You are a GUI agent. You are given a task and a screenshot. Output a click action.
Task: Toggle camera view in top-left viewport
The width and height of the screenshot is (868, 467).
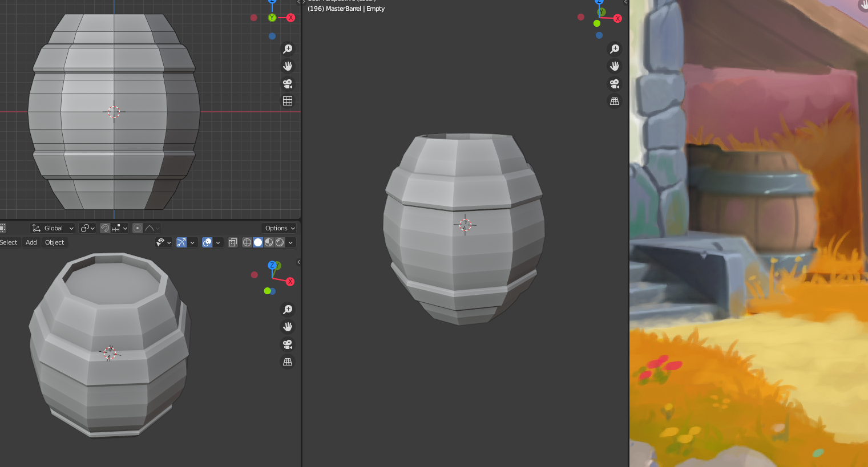[288, 84]
